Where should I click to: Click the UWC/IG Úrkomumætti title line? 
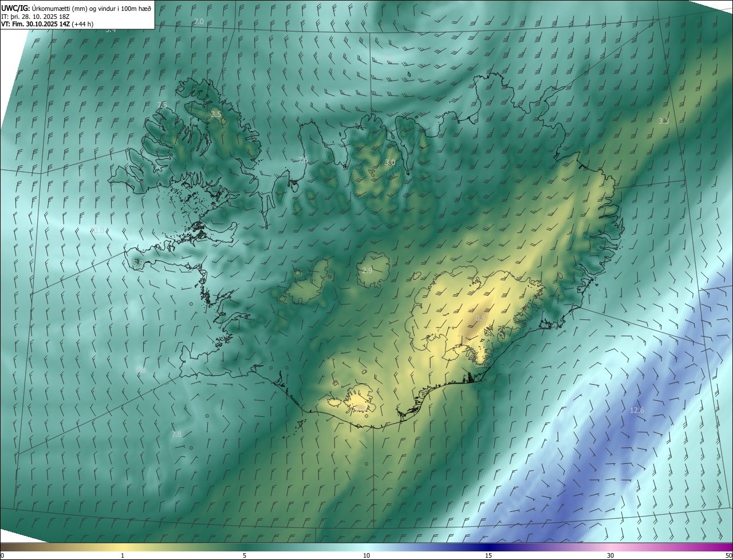pos(76,7)
